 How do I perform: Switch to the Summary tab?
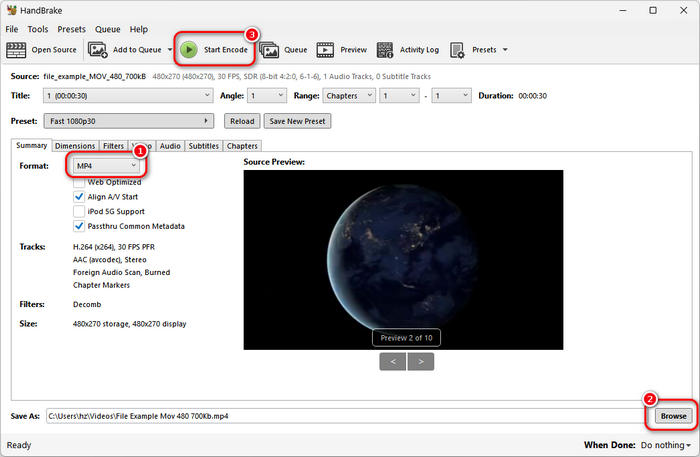click(31, 145)
